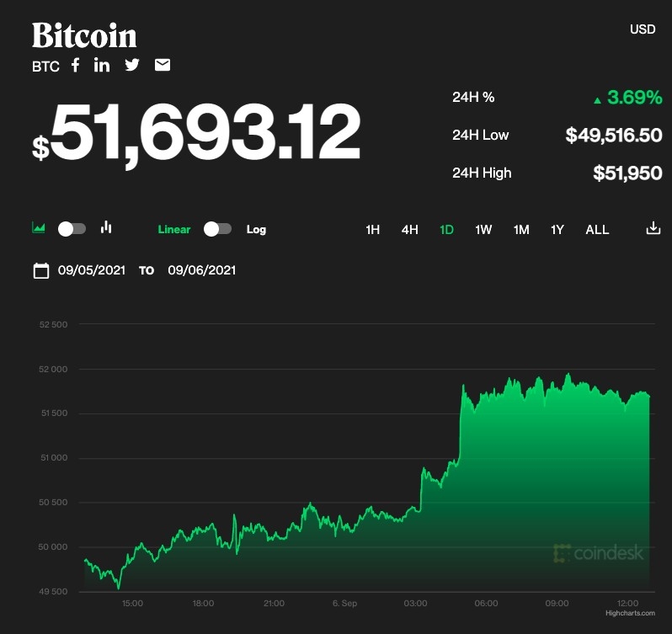The height and width of the screenshot is (634, 672).
Task: Open the Highcharts.com credit link
Action: [630, 613]
